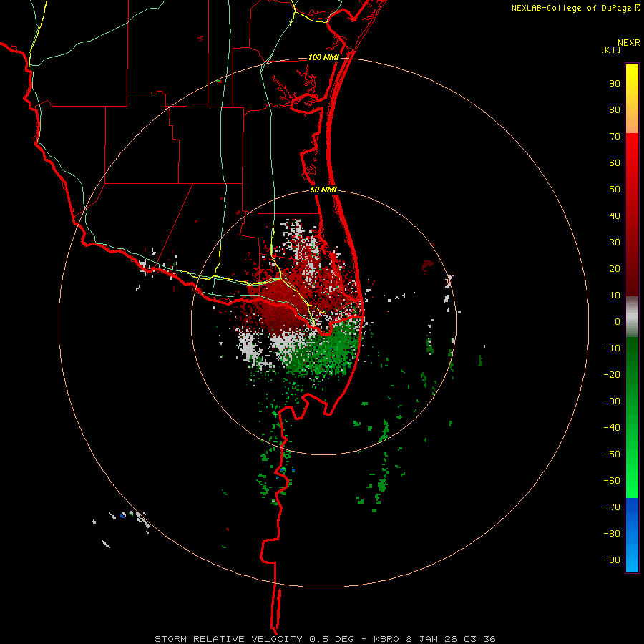This screenshot has width=644, height=644.
Task: Click the -40 scale value
Action: (x=612, y=428)
